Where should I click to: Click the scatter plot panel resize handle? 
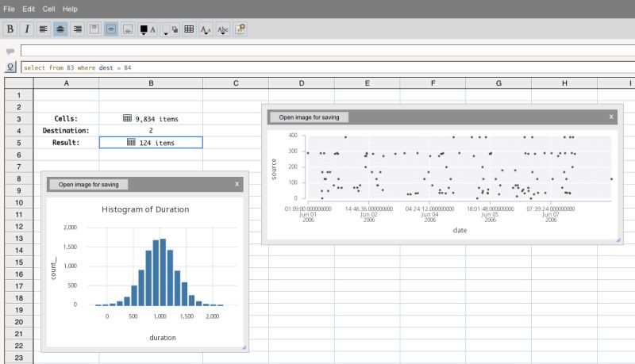[x=618, y=239]
